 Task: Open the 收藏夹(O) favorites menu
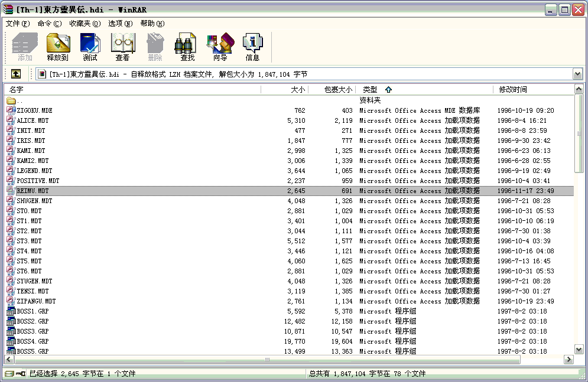coord(85,24)
